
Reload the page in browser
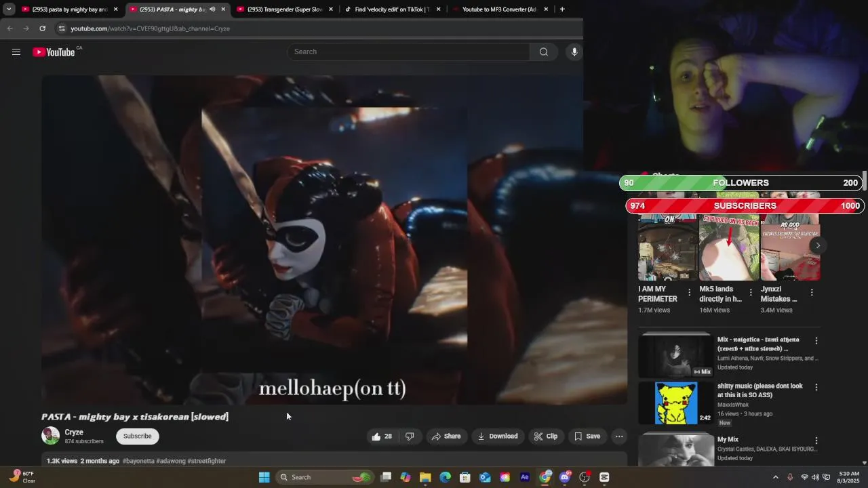(42, 28)
